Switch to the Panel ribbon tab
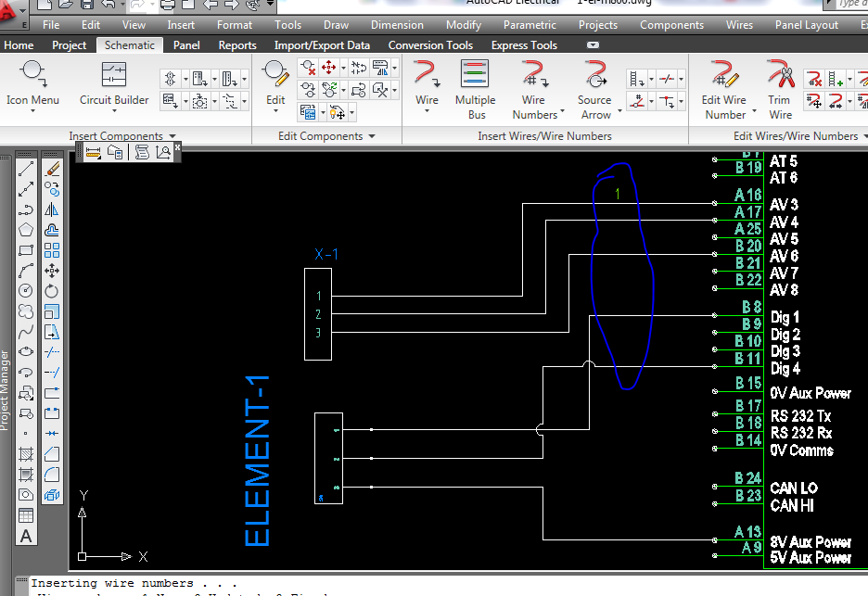Image resolution: width=868 pixels, height=596 pixels. point(185,44)
